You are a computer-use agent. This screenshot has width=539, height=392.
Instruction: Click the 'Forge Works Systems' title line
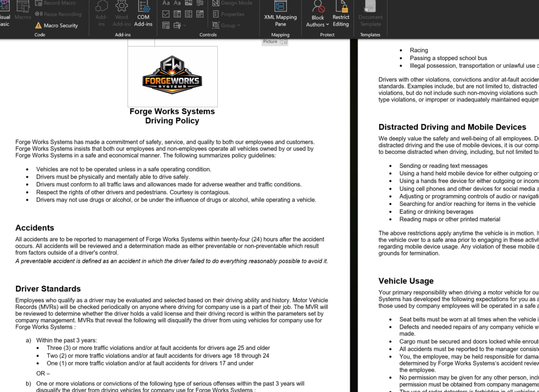[x=172, y=112]
